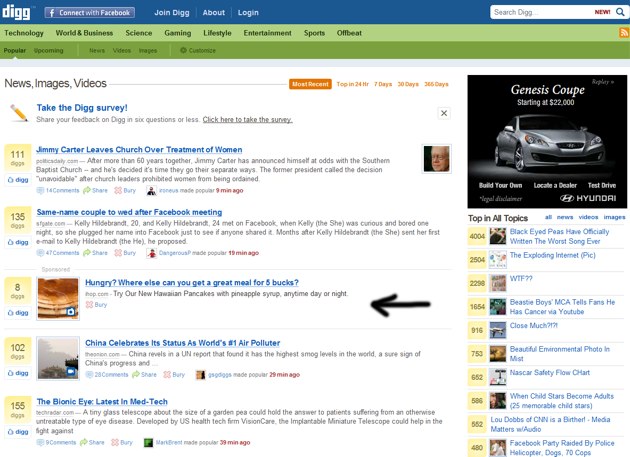The image size is (630, 457).
Task: Open the Jimmy Carter Leaves Church story
Action: click(139, 150)
